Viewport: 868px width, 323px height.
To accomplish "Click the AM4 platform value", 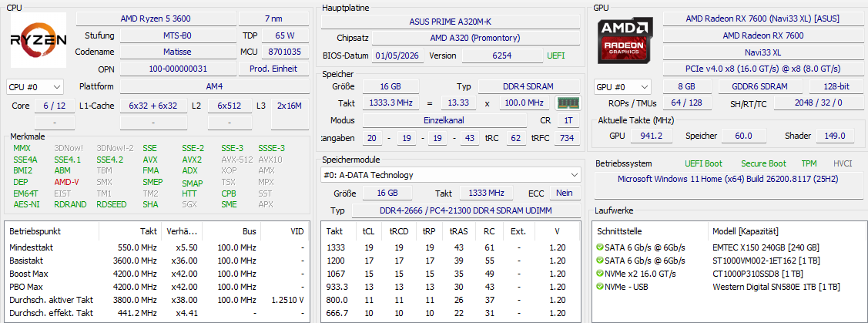I will coord(216,86).
